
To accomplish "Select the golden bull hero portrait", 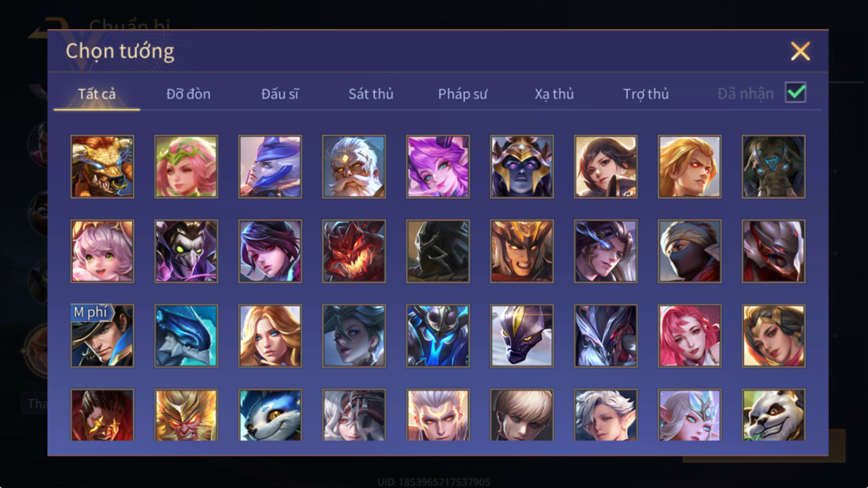I will pyautogui.click(x=102, y=167).
